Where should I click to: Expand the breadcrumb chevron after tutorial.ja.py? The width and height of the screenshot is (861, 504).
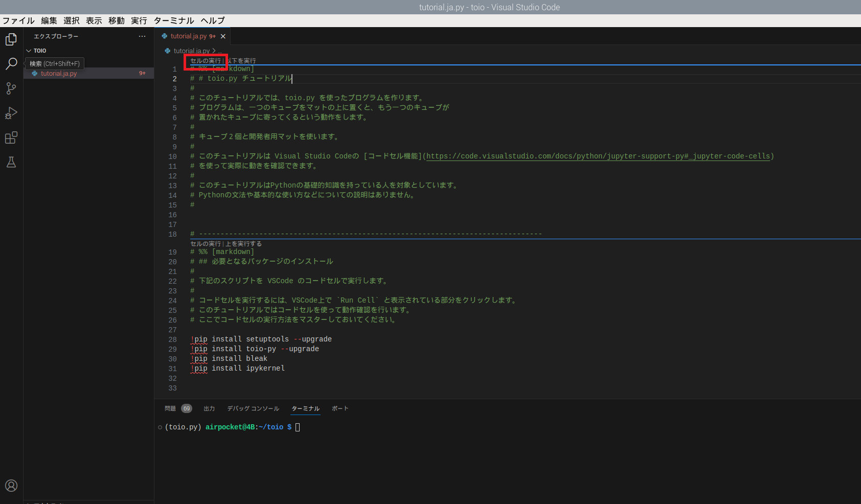click(x=214, y=51)
